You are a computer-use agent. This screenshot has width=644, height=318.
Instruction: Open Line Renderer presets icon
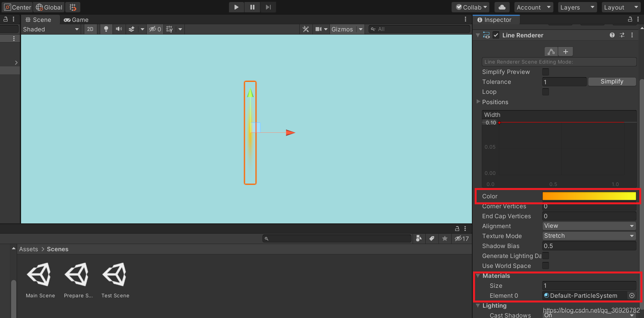[622, 35]
